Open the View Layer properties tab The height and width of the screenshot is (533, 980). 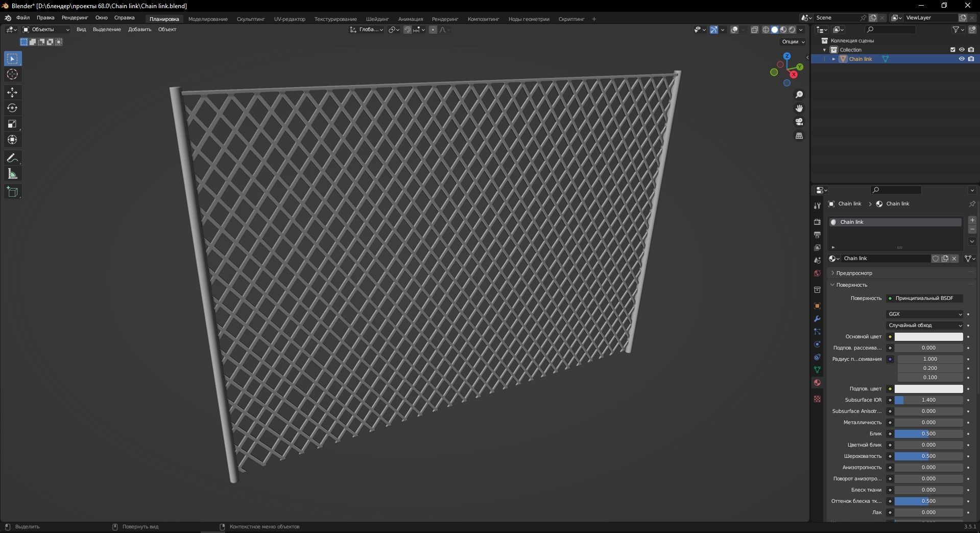[x=817, y=247]
